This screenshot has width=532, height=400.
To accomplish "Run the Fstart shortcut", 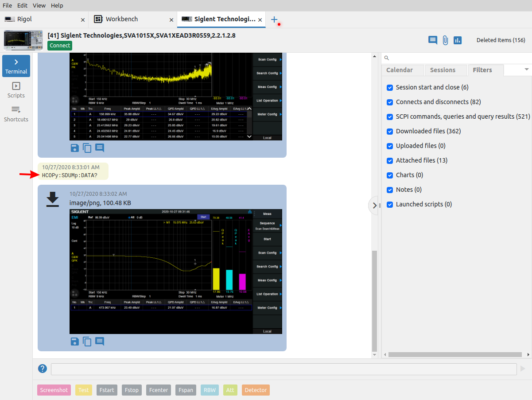I will tap(107, 390).
